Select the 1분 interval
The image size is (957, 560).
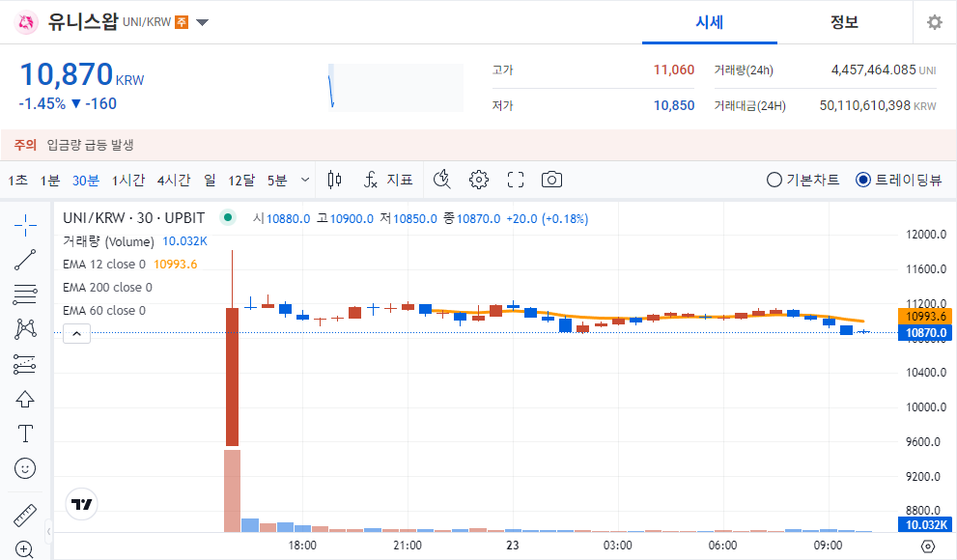tap(50, 180)
